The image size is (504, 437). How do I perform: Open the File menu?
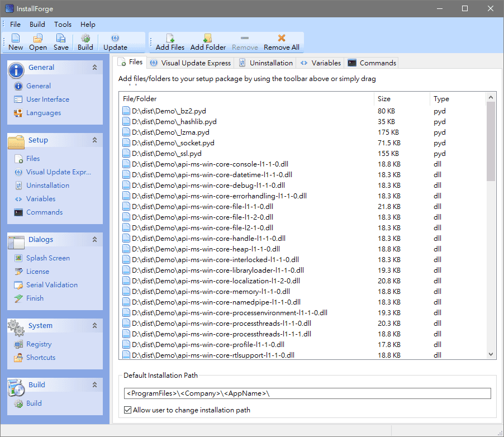(15, 25)
